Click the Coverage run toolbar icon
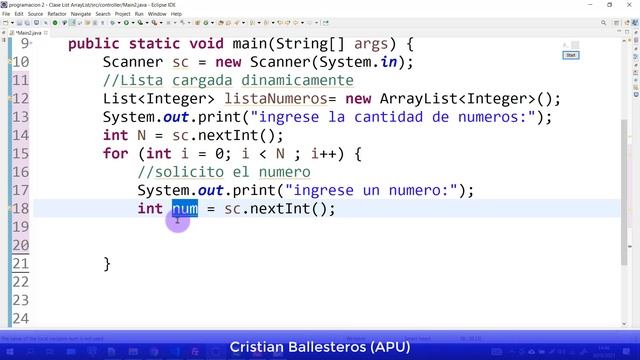The height and width of the screenshot is (360, 640). [x=140, y=23]
